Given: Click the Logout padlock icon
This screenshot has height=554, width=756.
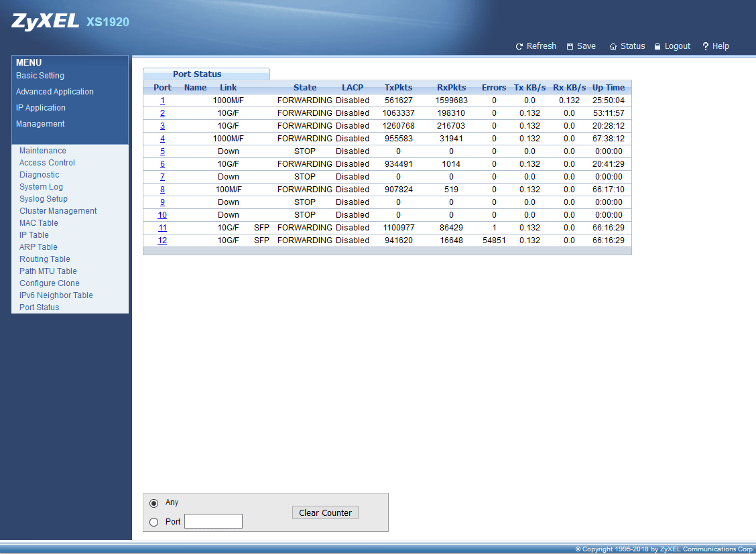Looking at the screenshot, I should [x=657, y=46].
